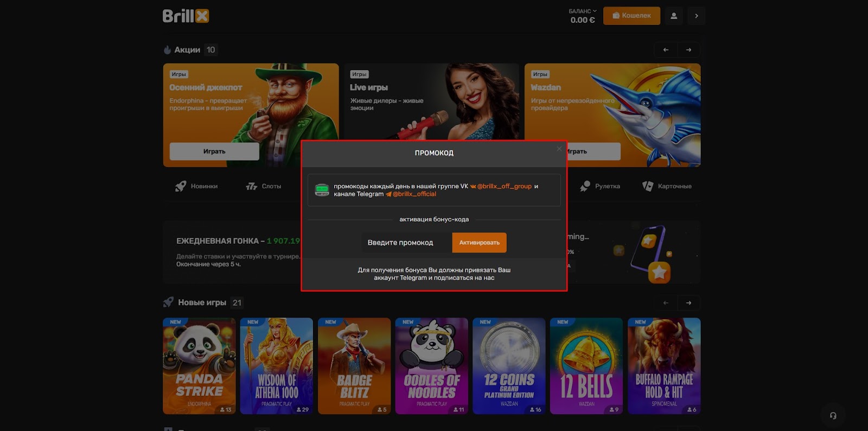Image resolution: width=868 pixels, height=431 pixels.
Task: Select the Слоты category tab
Action: click(264, 186)
